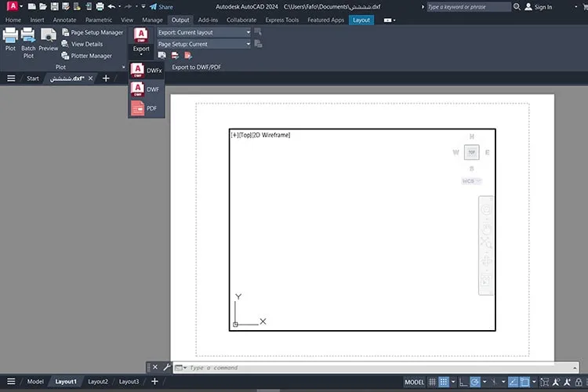Click the Save floppy disk icon
Viewport: 588px width, 392px height.
pyautogui.click(x=54, y=7)
